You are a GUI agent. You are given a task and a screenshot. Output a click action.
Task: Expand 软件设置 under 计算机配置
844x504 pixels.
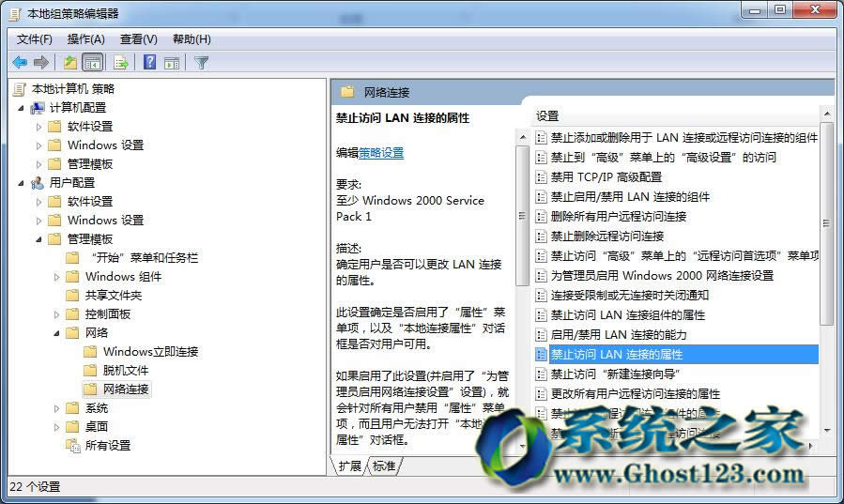38,127
